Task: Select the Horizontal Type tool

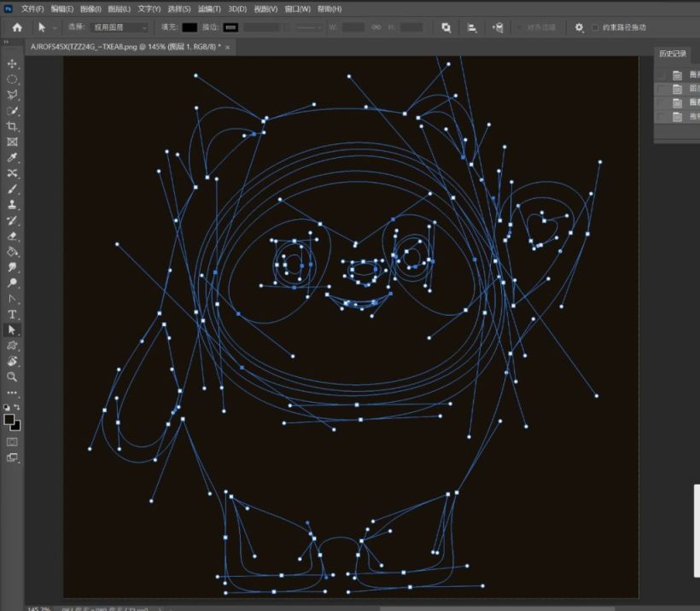Action: coord(12,314)
